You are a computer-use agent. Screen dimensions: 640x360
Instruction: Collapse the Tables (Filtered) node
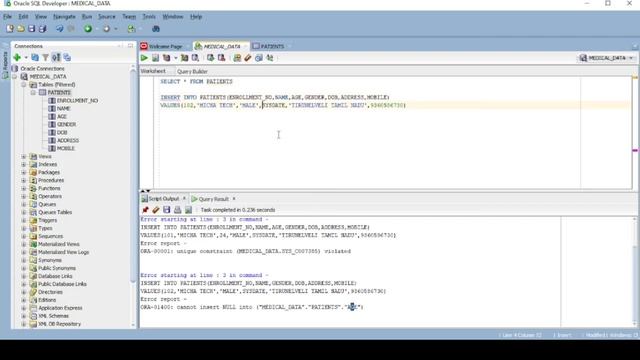coord(24,84)
